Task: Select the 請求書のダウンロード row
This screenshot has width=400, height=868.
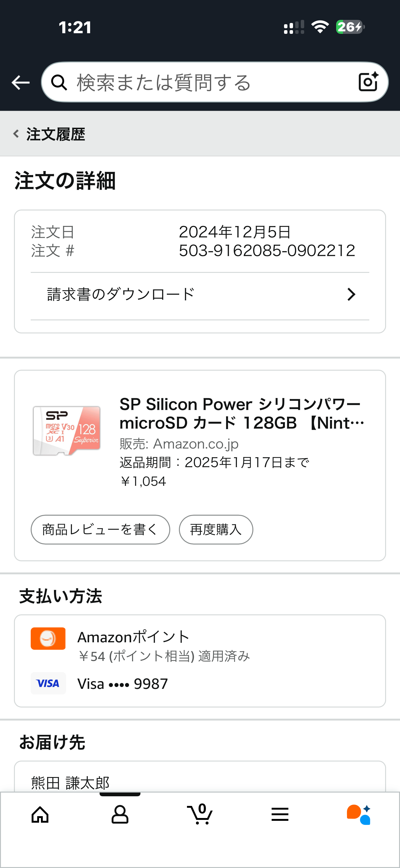Action: [x=200, y=295]
